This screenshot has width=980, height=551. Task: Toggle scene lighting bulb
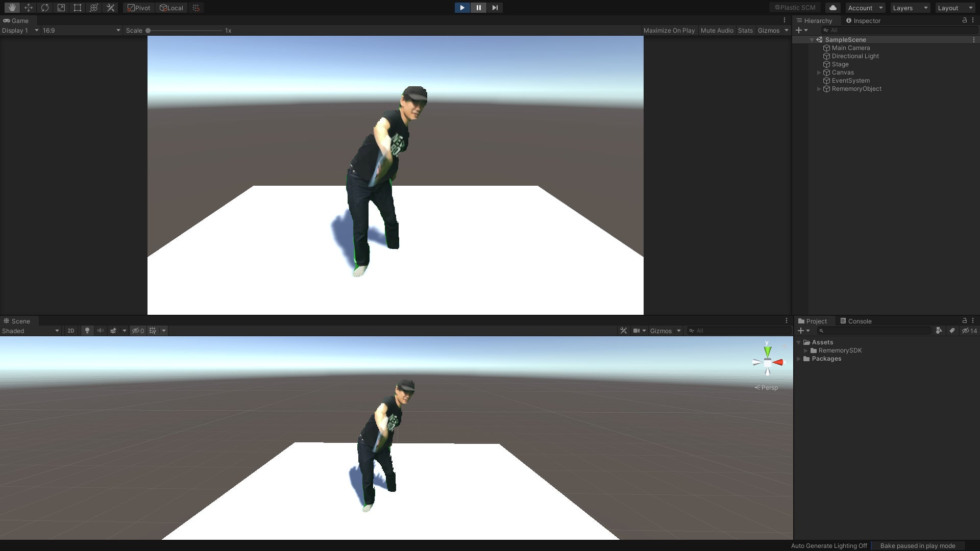click(x=87, y=331)
